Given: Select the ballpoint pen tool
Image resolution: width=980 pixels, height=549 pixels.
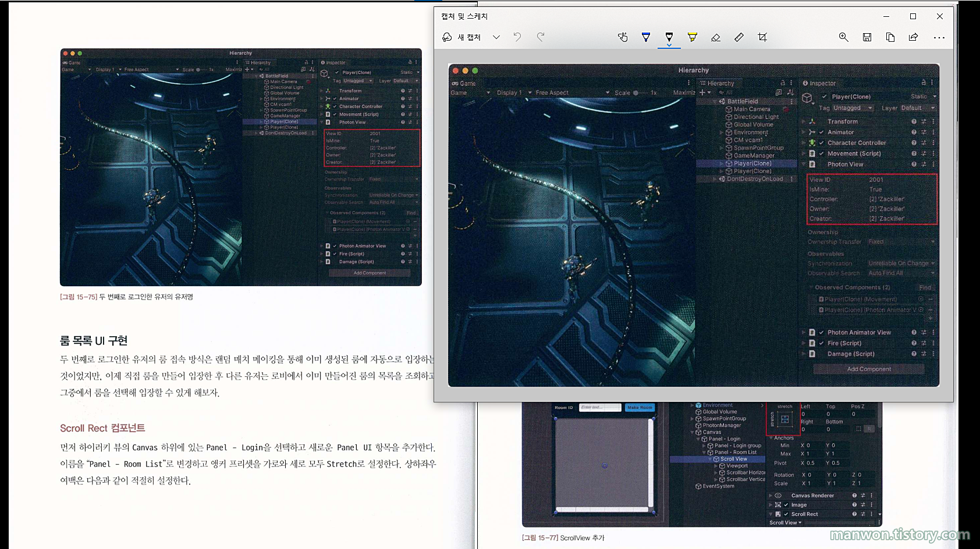Looking at the screenshot, I should coord(646,37).
